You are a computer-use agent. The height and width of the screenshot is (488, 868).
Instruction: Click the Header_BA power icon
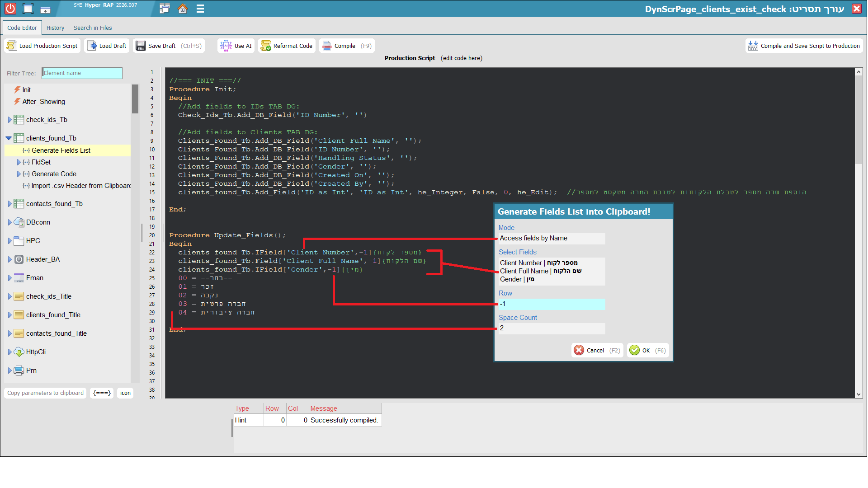19,259
